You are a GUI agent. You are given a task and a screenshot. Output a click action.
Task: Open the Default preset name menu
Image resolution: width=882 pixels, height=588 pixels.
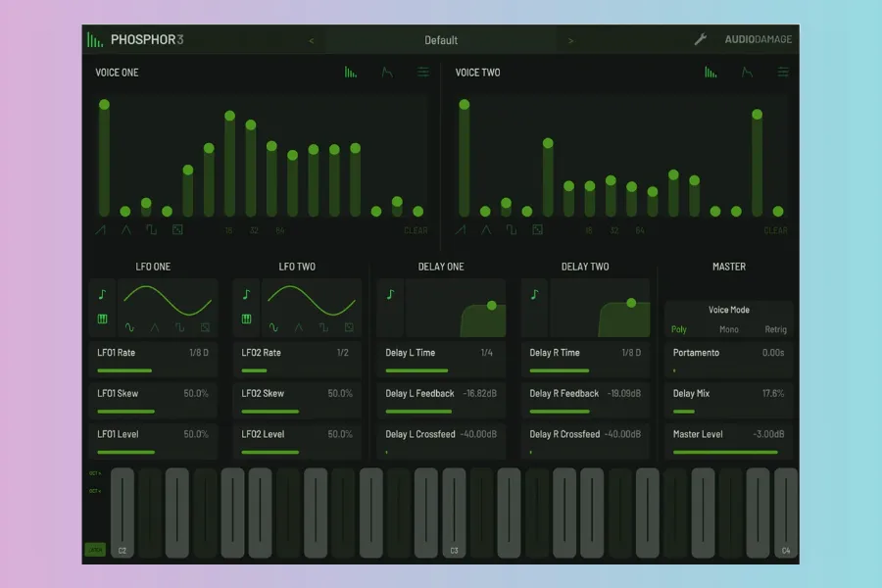pyautogui.click(x=441, y=41)
